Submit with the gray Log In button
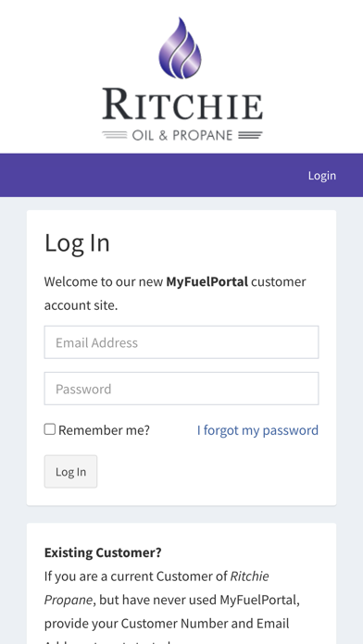 click(70, 472)
